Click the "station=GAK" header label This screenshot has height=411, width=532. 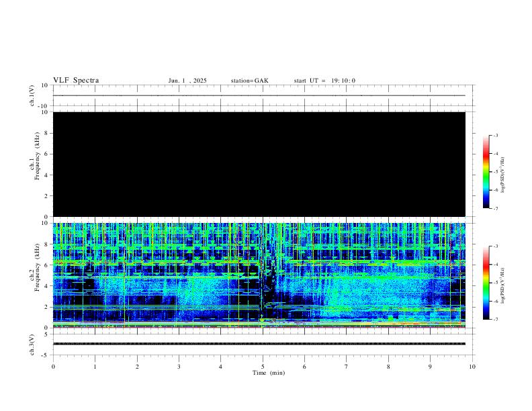tap(249, 81)
